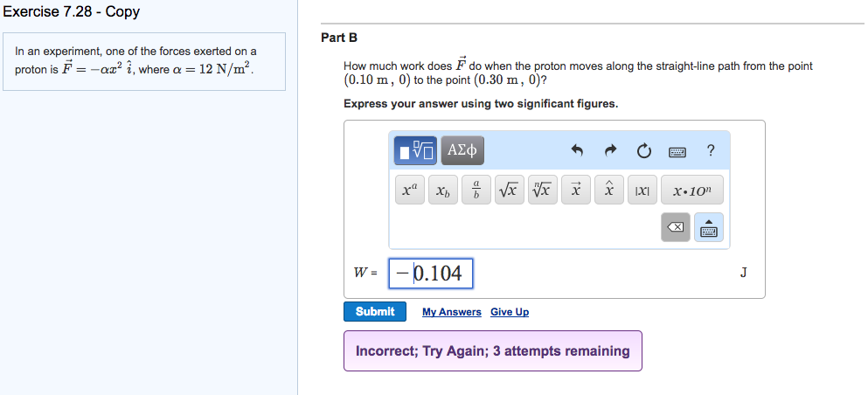Insert a square root template
This screenshot has width=868, height=395.
tap(510, 191)
